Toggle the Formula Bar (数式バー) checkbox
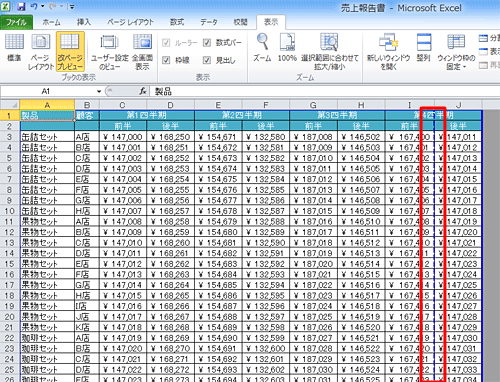Image resolution: width=500 pixels, height=382 pixels. (x=207, y=43)
